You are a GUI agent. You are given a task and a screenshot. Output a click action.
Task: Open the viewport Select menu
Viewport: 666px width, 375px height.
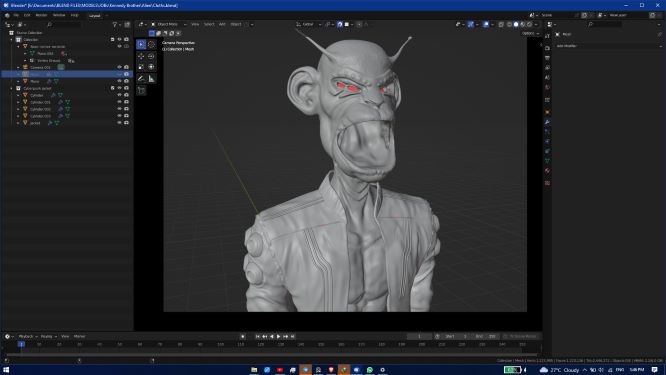[x=209, y=24]
